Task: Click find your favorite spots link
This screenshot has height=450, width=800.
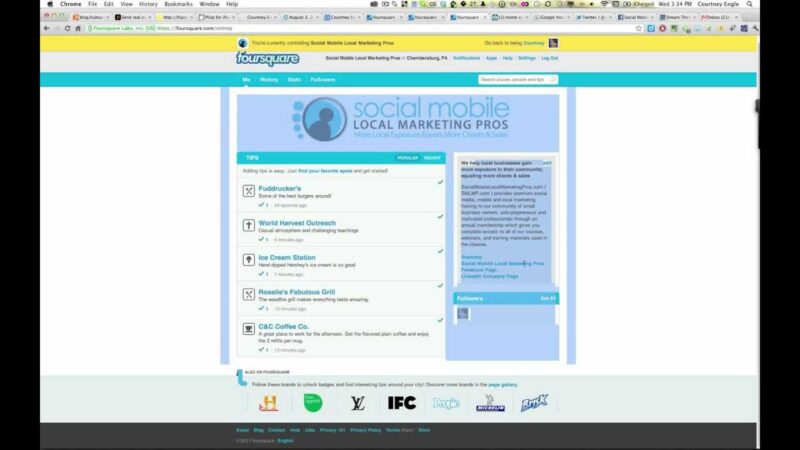Action: pyautogui.click(x=325, y=171)
